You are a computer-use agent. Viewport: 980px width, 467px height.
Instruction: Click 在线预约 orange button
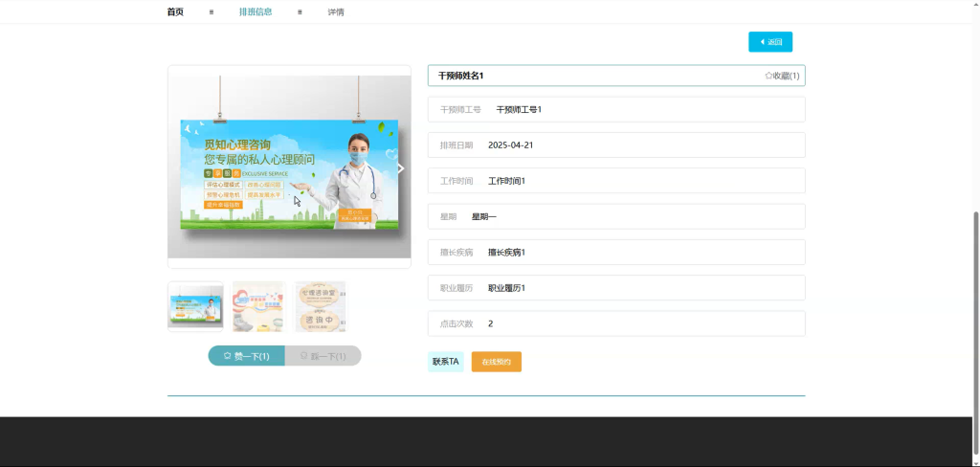point(497,362)
